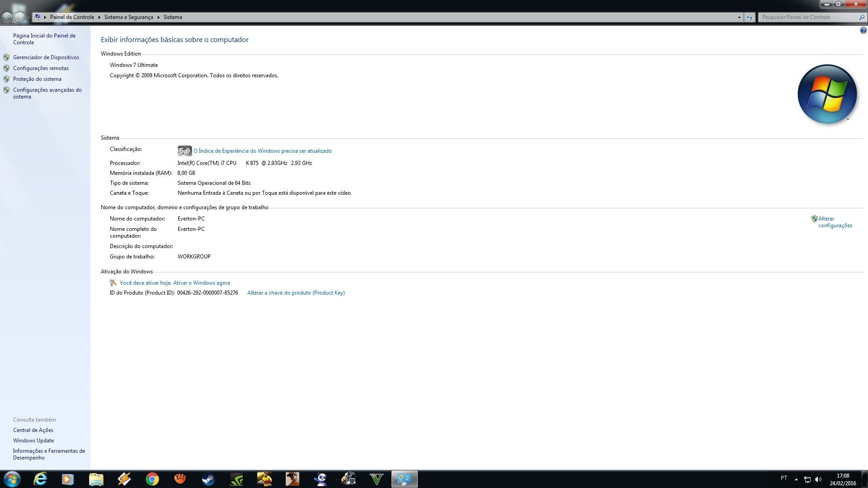Go to Página Inicial do Painel de Controle
Screen dimensions: 868x488
(44, 39)
